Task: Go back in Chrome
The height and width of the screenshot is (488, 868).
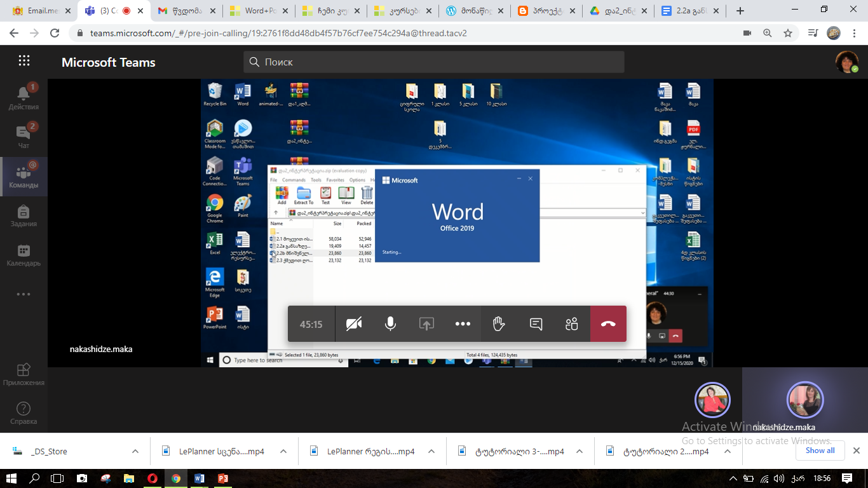Action: 13,33
